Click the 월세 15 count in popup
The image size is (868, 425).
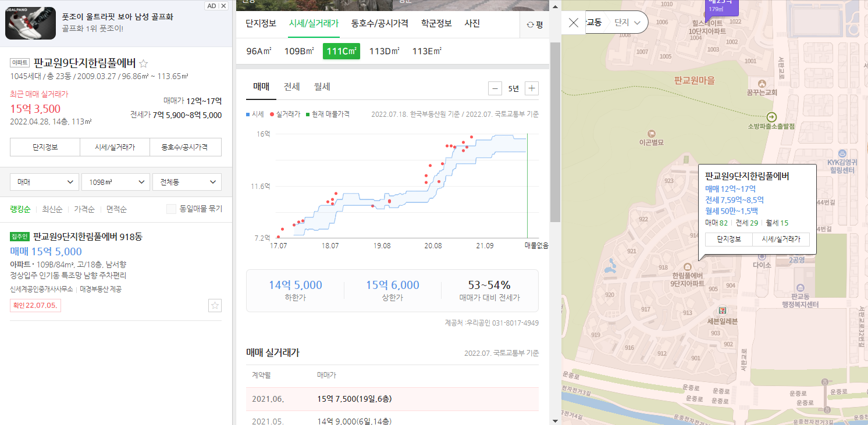[777, 223]
